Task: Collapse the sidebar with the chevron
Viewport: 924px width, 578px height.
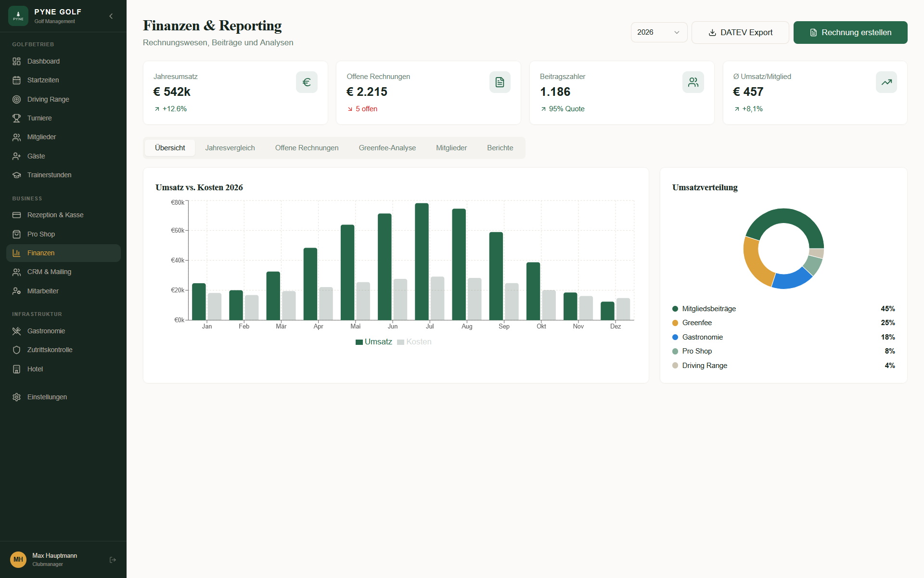Action: click(x=111, y=16)
